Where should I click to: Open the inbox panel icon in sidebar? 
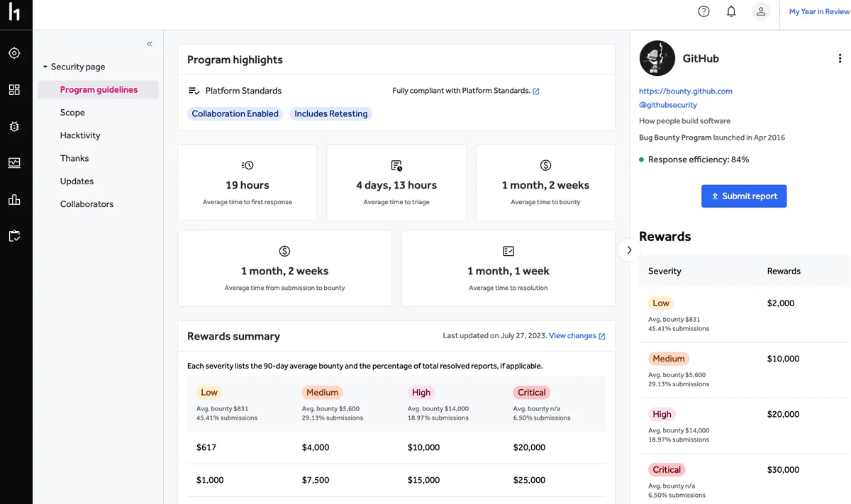pos(15,163)
